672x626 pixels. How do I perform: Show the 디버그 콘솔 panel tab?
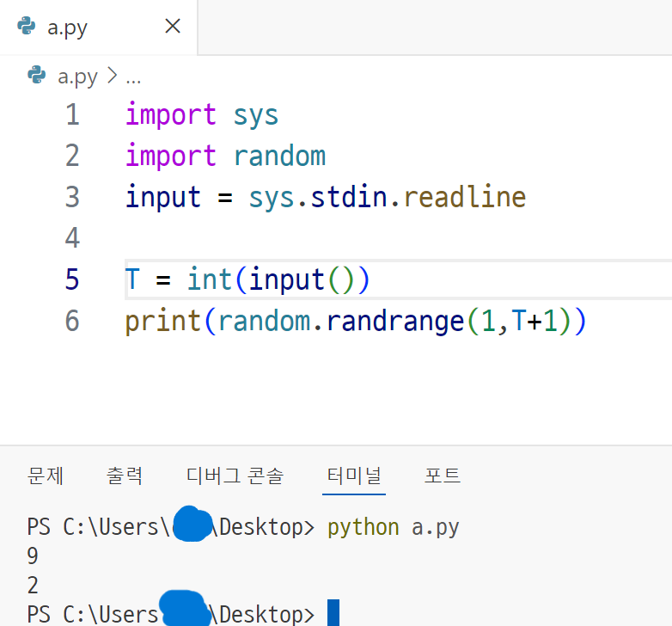[x=234, y=475]
